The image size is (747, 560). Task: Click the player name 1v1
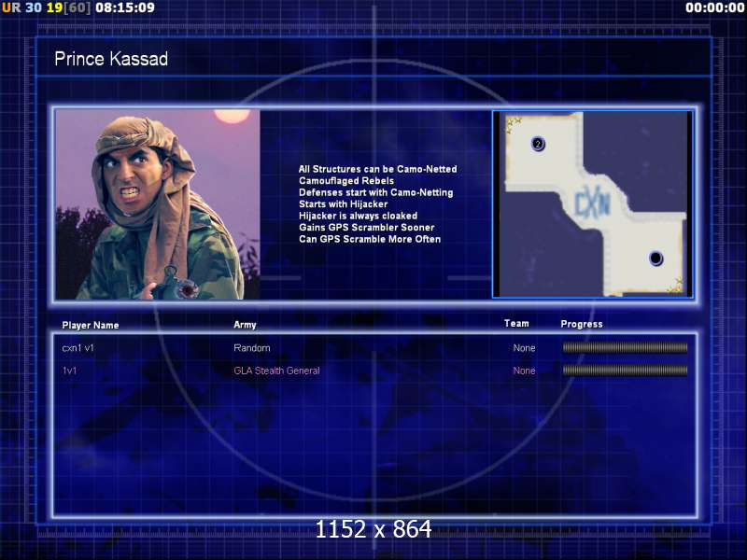tap(69, 371)
